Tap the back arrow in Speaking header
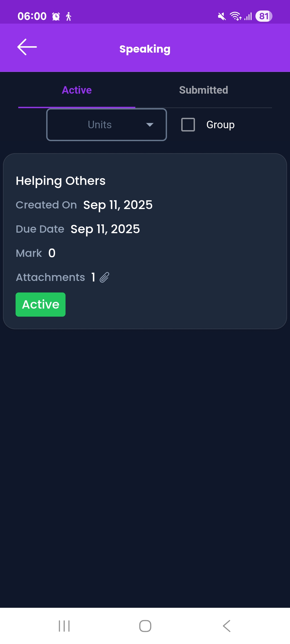The height and width of the screenshot is (644, 290). coord(27,47)
